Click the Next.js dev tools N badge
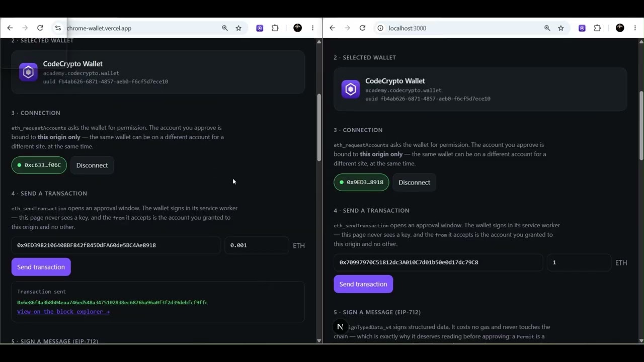 [x=340, y=327]
